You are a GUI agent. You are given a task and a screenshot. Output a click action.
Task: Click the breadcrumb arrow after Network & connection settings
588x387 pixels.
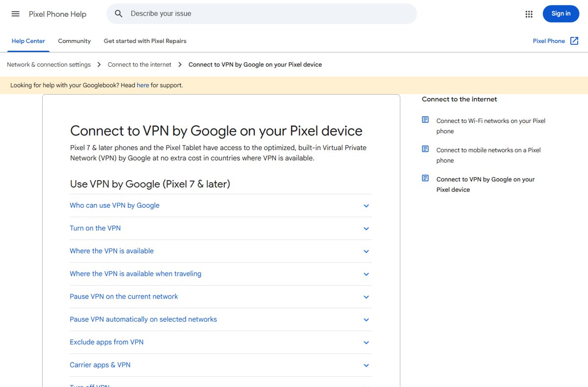99,65
